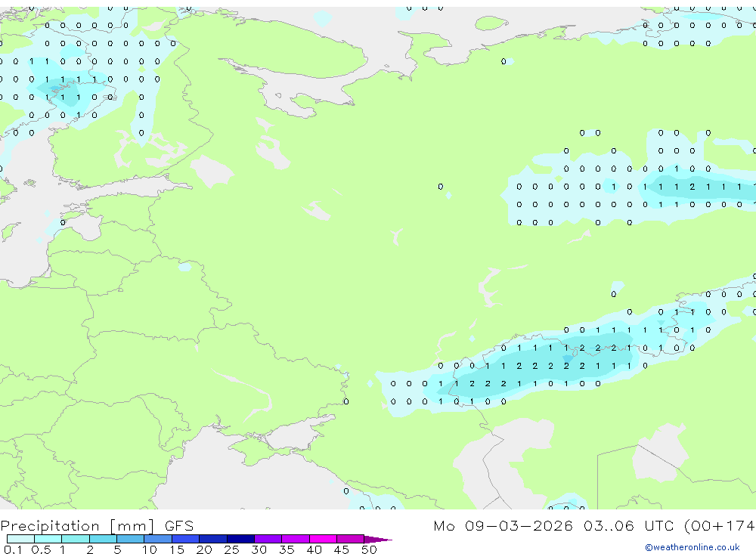Click the Precipitation [mm] GFS title
Screen dimensions: 756x554
[x=97, y=526]
